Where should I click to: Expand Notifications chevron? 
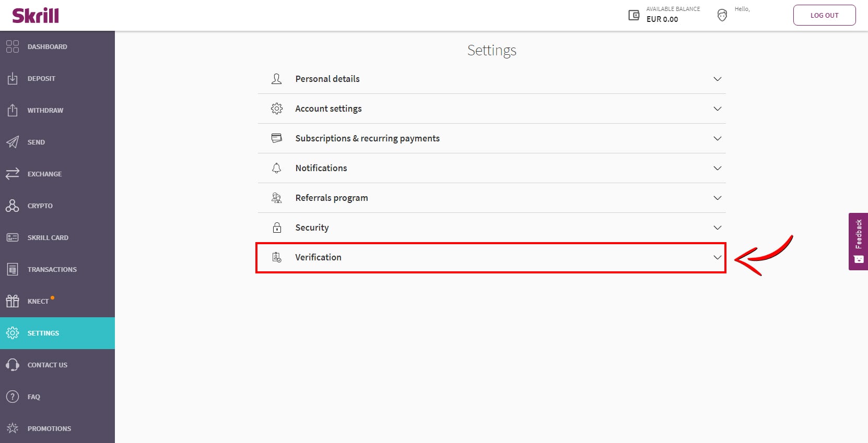point(718,168)
